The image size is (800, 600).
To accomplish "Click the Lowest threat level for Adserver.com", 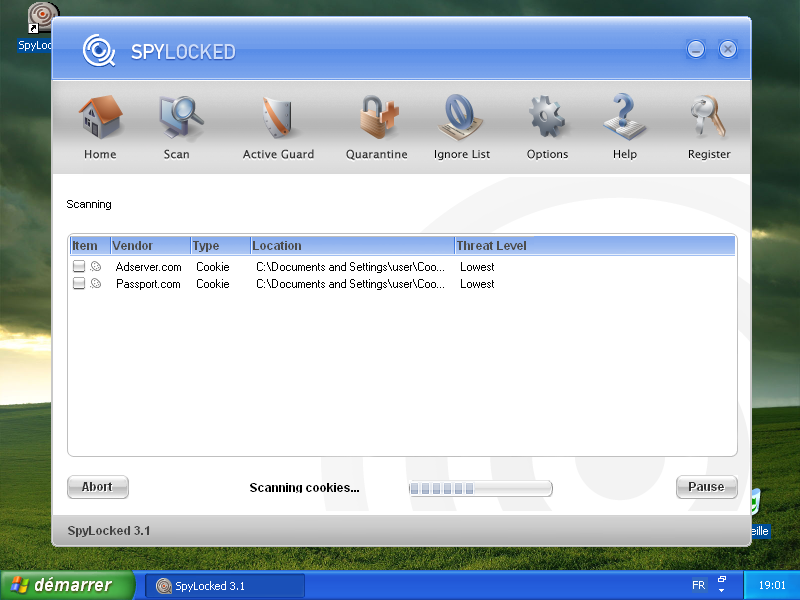I will tap(477, 267).
